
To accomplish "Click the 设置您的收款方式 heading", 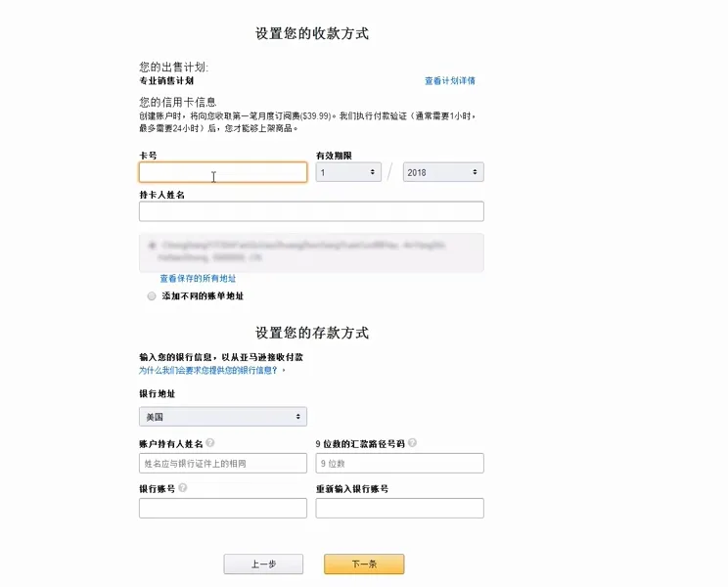I will coord(312,33).
